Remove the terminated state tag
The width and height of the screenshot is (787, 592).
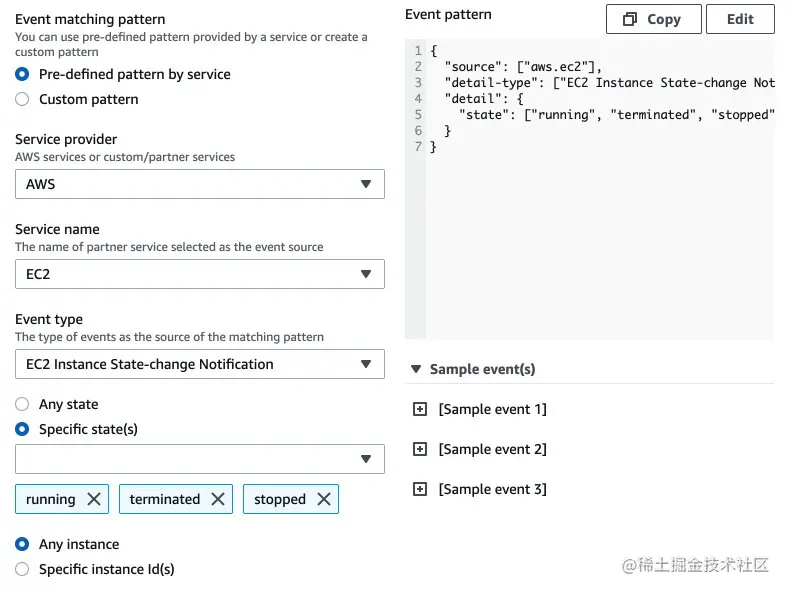pyautogui.click(x=218, y=499)
